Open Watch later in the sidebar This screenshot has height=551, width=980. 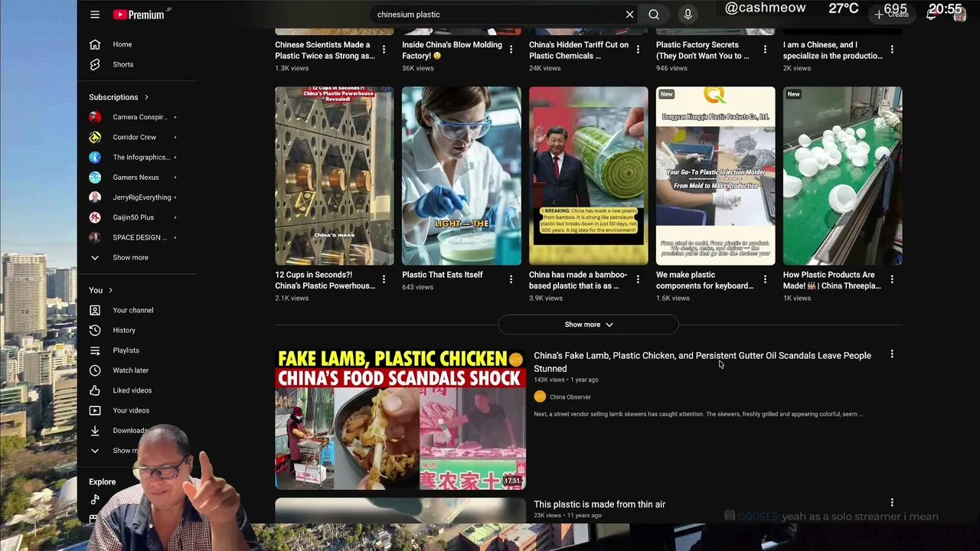(138, 370)
